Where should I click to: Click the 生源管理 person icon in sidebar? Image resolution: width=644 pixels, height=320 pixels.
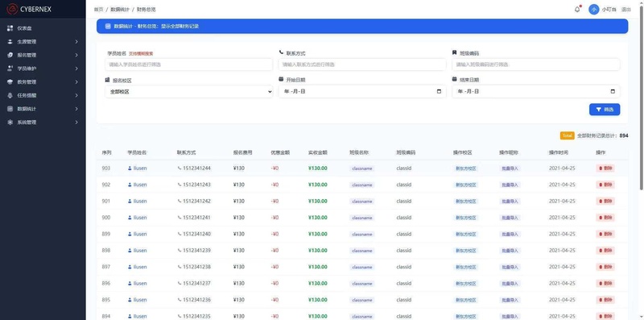pos(10,42)
